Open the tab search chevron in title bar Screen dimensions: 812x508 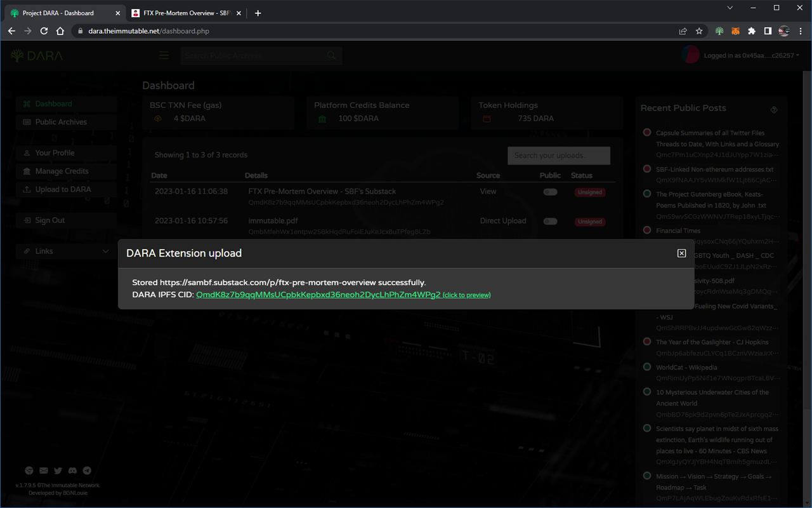(730, 8)
